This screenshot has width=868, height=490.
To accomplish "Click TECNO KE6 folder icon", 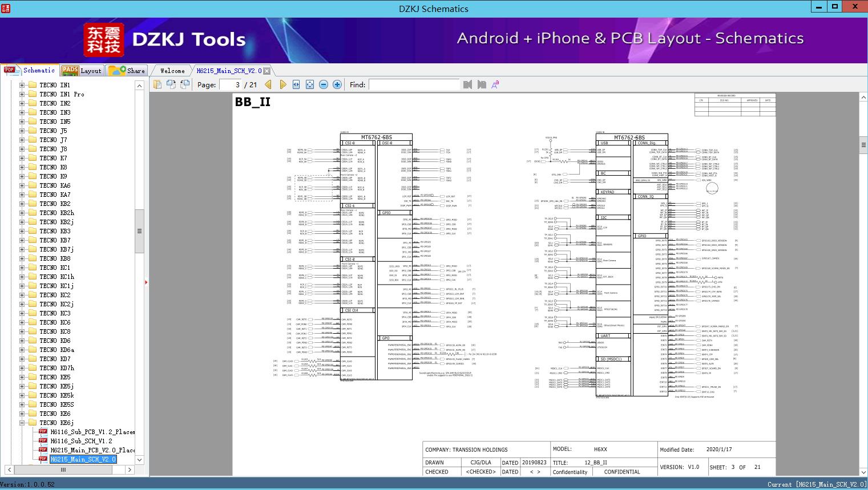I will [x=33, y=414].
